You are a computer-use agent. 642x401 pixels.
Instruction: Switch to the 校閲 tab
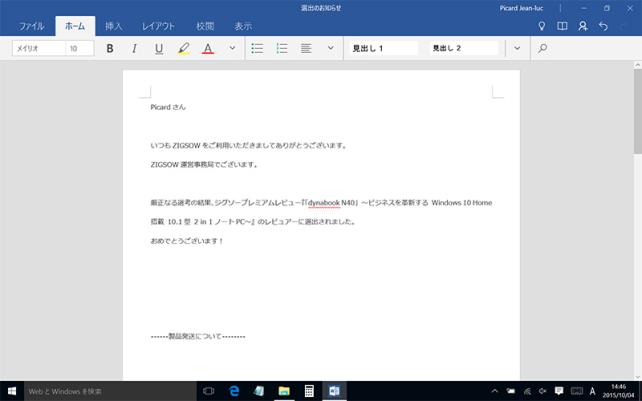pyautogui.click(x=205, y=26)
